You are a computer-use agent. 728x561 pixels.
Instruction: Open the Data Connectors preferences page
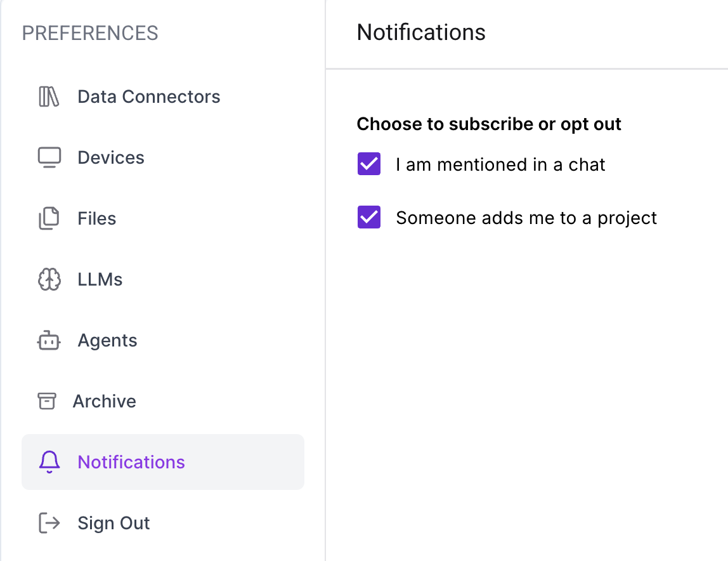click(x=149, y=97)
